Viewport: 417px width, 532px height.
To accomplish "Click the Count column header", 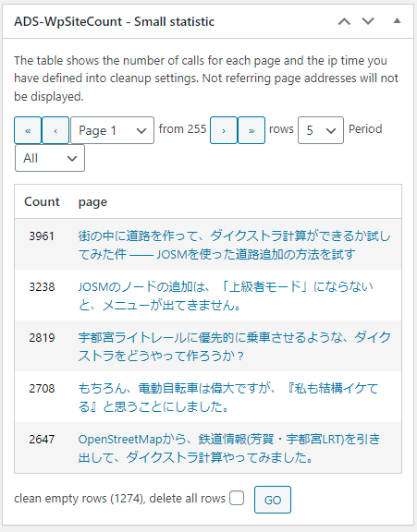I will pyautogui.click(x=42, y=202).
